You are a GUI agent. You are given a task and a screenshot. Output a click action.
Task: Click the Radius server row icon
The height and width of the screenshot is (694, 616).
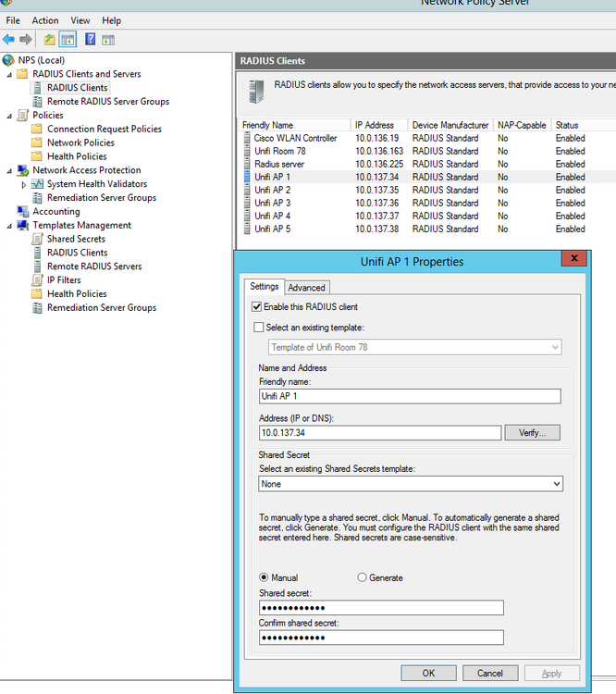click(247, 164)
